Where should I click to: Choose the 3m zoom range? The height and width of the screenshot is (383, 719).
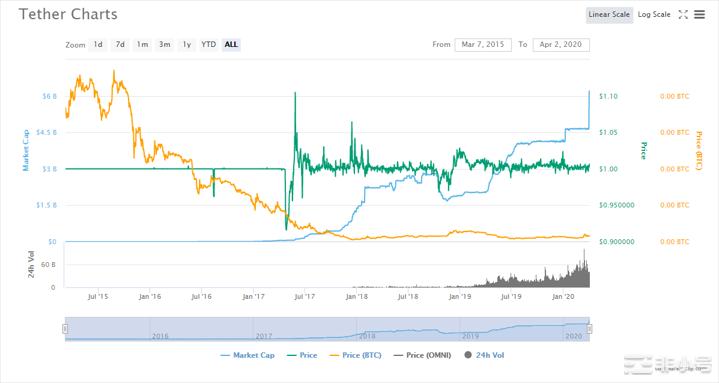coord(165,44)
